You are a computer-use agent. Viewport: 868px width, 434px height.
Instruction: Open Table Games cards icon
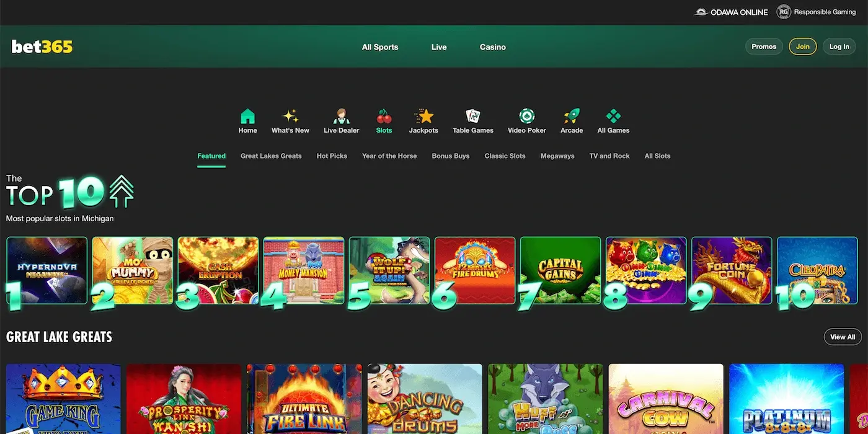click(x=473, y=116)
